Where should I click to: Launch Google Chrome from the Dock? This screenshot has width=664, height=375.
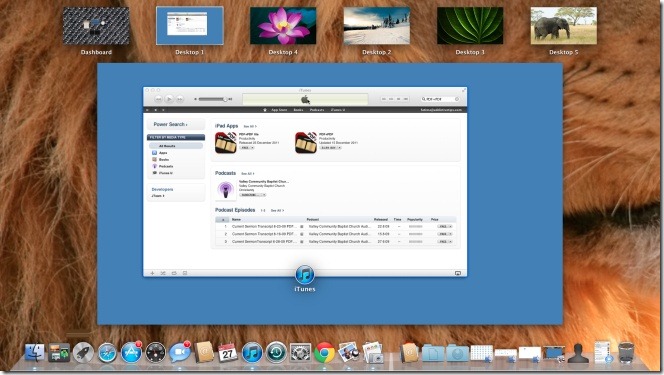pos(324,353)
